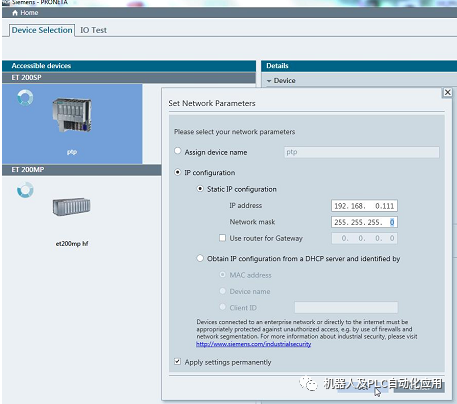Click the Gateway address field
This screenshot has width=457, height=404.
(x=364, y=238)
